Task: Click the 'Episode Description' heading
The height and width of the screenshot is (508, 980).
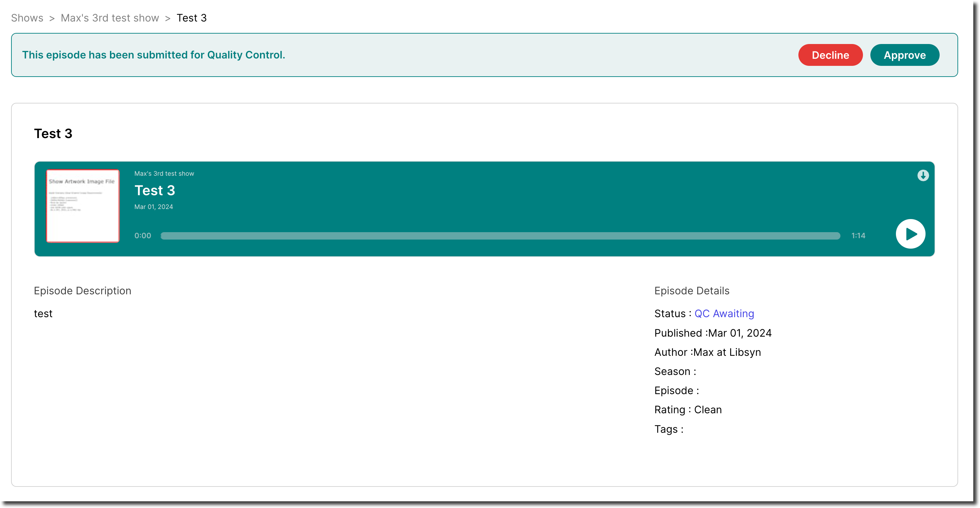Action: click(x=82, y=291)
